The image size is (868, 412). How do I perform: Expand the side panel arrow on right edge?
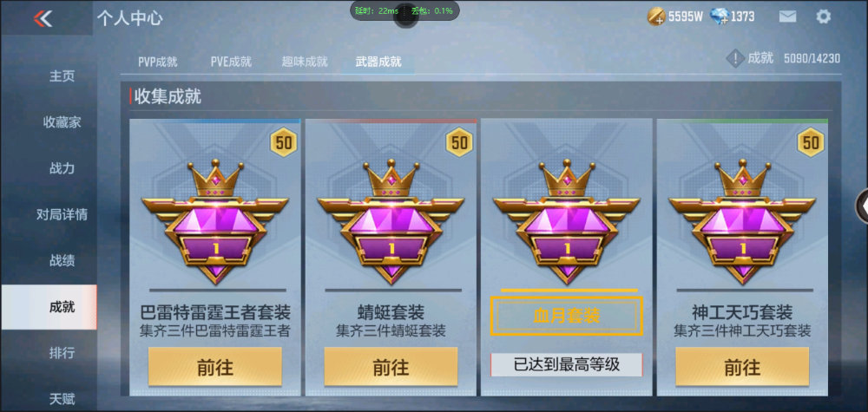pyautogui.click(x=863, y=206)
